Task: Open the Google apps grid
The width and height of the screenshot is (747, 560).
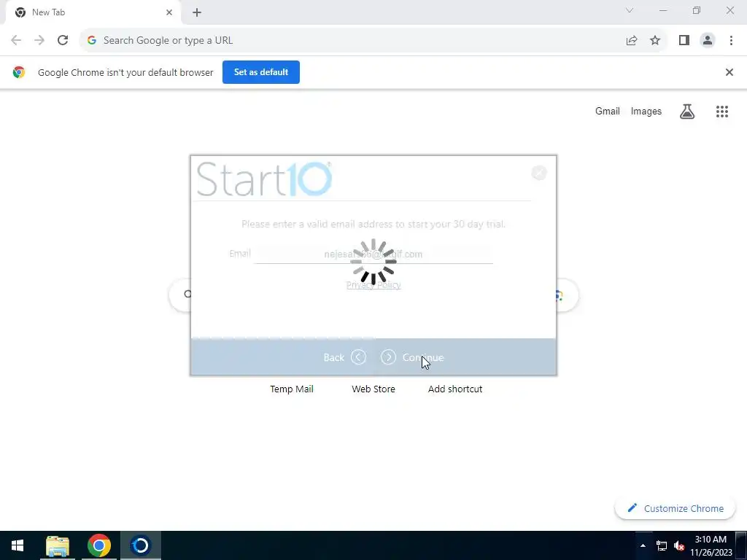Action: [x=722, y=112]
